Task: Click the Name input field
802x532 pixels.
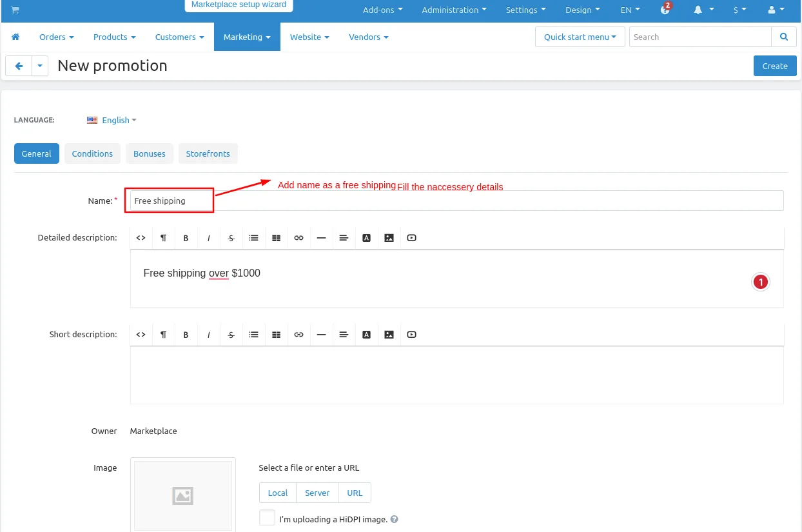Action: click(x=457, y=201)
